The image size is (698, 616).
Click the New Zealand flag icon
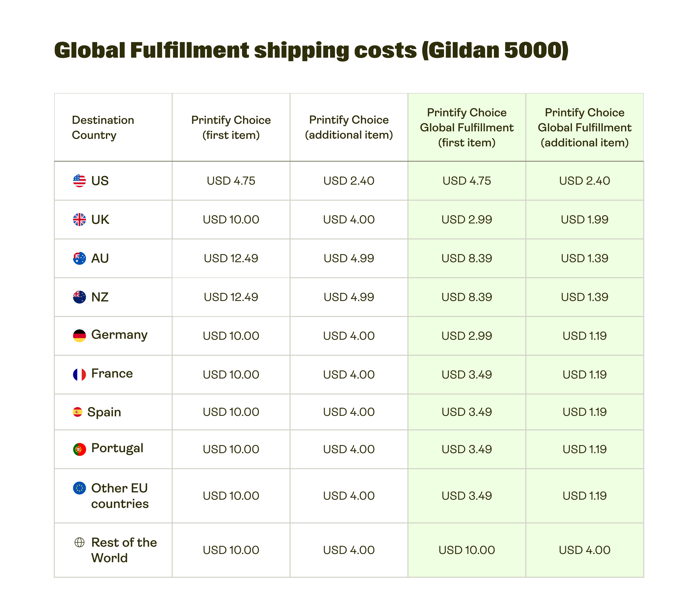coord(79,297)
